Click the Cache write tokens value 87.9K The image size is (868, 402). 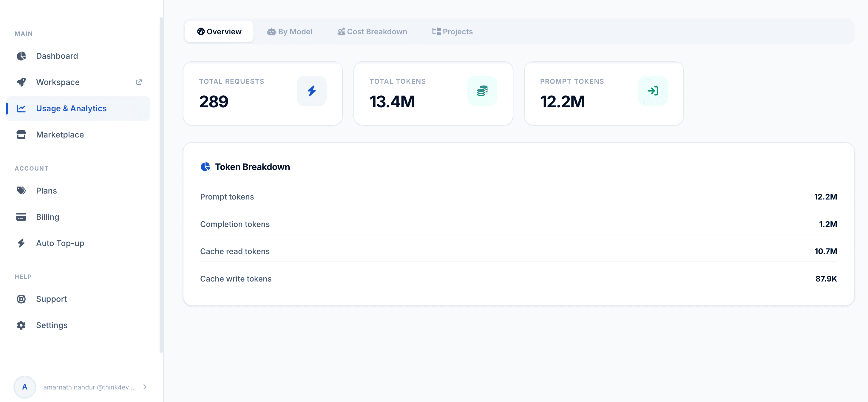(x=826, y=279)
